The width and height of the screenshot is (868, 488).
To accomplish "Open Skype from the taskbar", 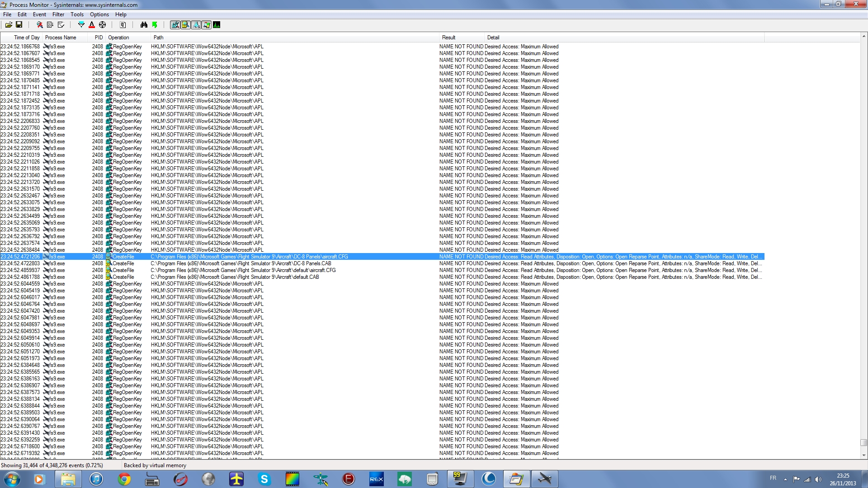I will pos(264,479).
